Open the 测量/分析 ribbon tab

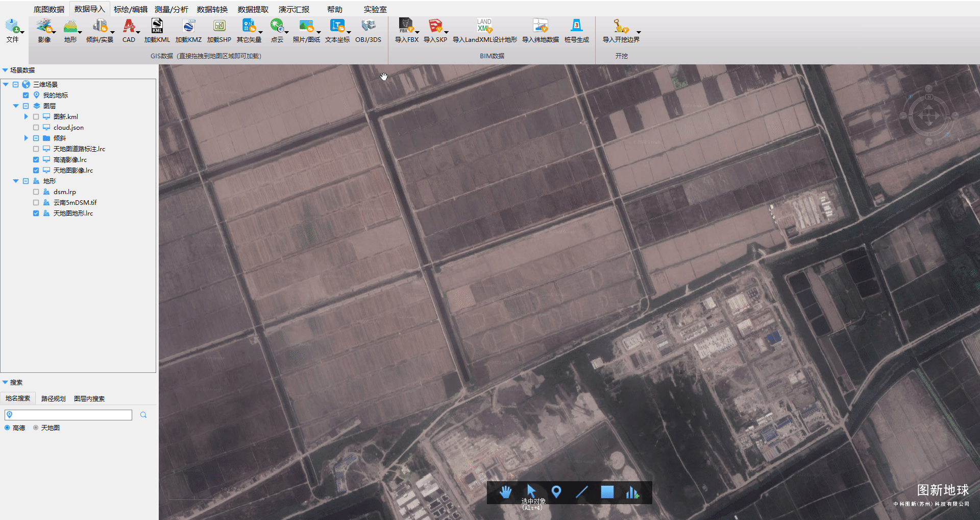point(171,9)
